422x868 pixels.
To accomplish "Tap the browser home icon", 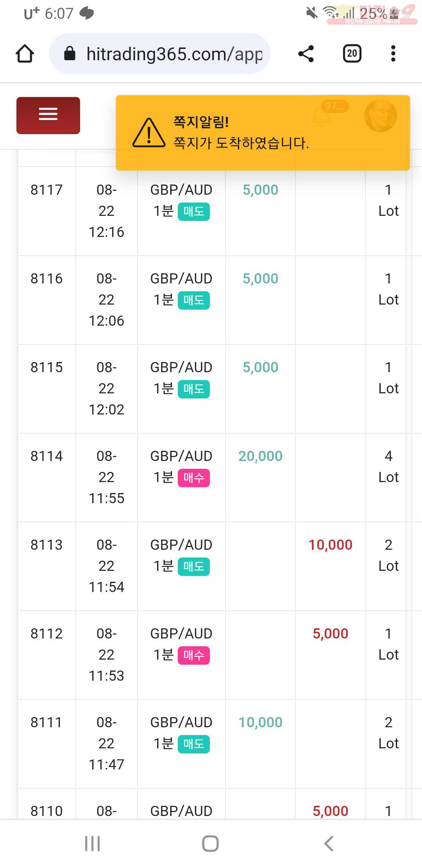I will 25,54.
